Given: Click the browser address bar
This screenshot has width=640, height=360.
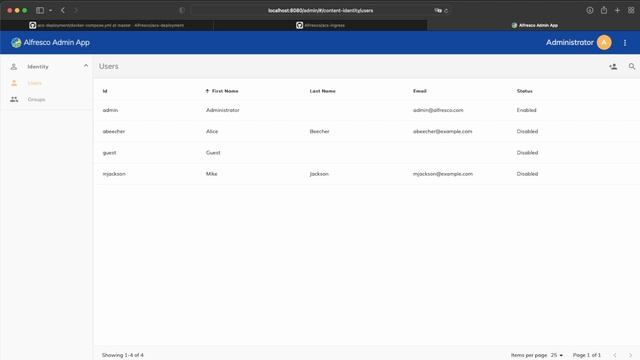Looking at the screenshot, I should tap(320, 11).
